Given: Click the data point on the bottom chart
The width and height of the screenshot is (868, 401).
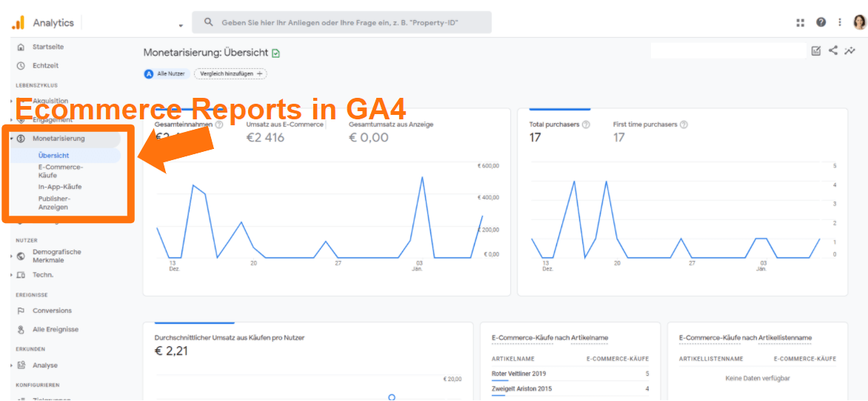Looking at the screenshot, I should [392, 397].
